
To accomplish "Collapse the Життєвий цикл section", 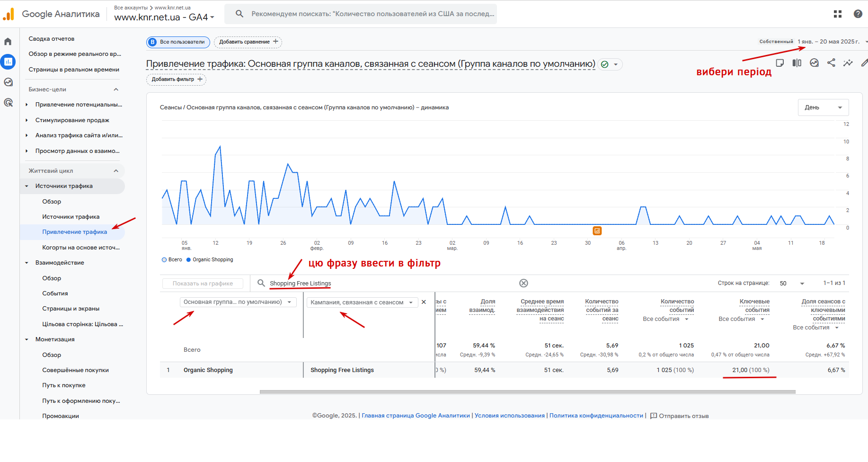I will 116,171.
